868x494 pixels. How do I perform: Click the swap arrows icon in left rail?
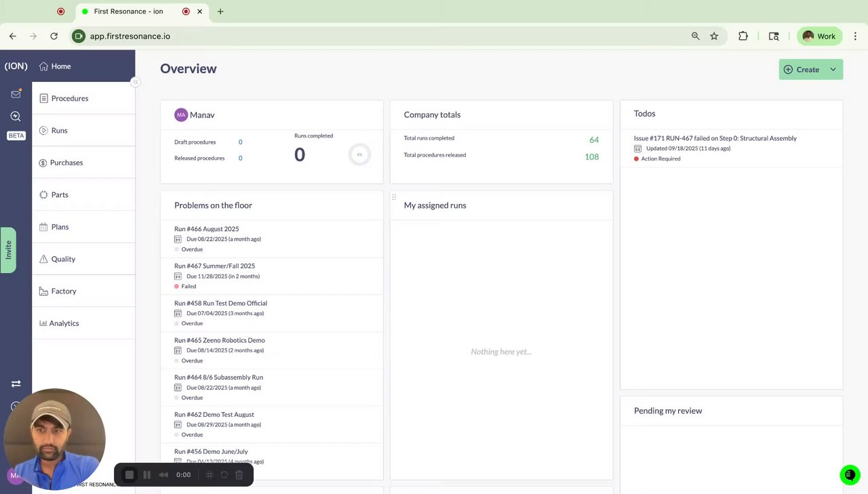click(16, 384)
